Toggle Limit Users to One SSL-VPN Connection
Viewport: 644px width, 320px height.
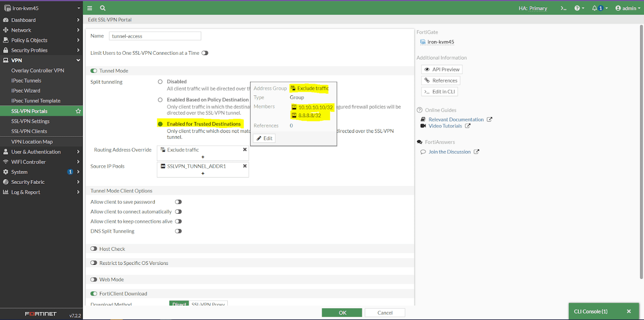[205, 53]
